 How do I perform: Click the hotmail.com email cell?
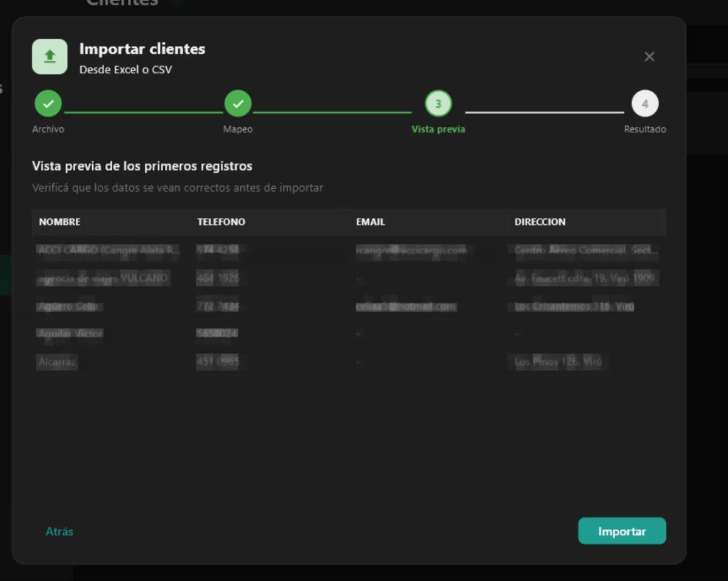point(405,306)
